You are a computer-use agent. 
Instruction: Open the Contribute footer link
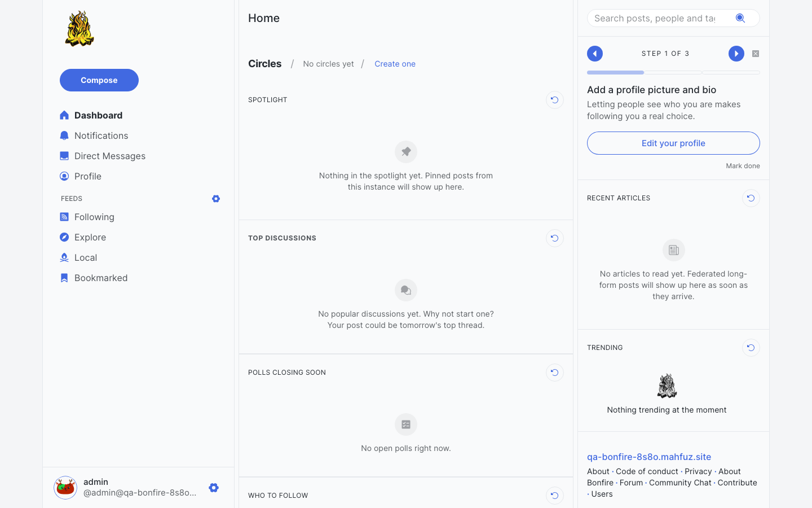(737, 483)
